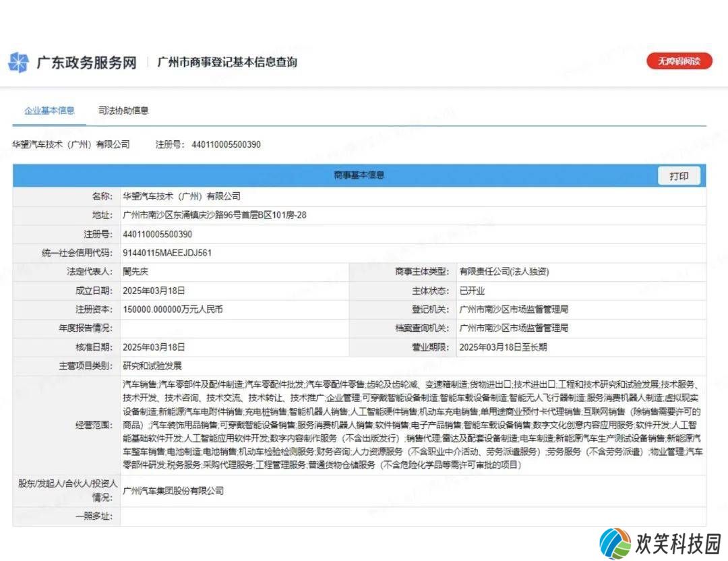
Task: Select the 主体状态 value 已开业
Action: (x=472, y=291)
